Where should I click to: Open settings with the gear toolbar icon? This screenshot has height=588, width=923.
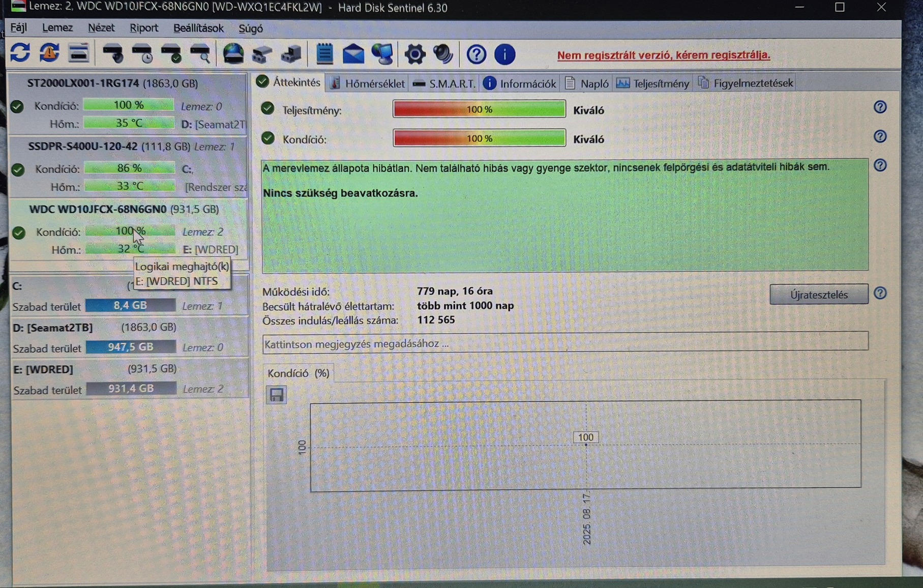click(415, 54)
